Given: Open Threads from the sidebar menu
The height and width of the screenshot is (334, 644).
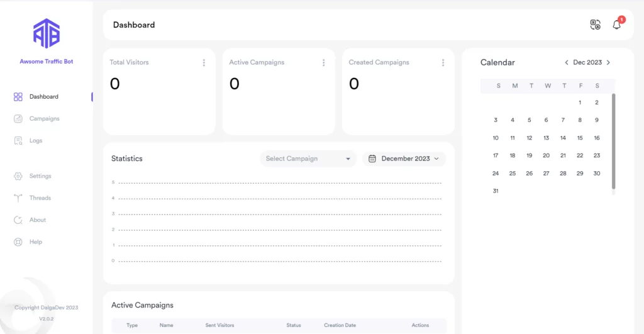Looking at the screenshot, I should coord(40,198).
